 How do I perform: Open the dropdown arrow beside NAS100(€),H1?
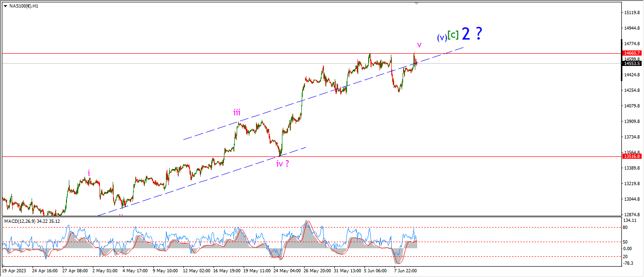pyautogui.click(x=5, y=6)
